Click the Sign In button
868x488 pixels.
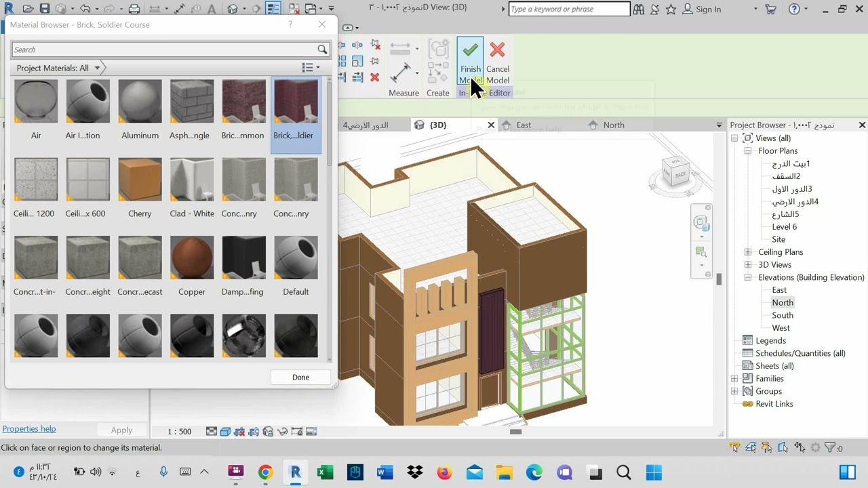pyautogui.click(x=701, y=9)
